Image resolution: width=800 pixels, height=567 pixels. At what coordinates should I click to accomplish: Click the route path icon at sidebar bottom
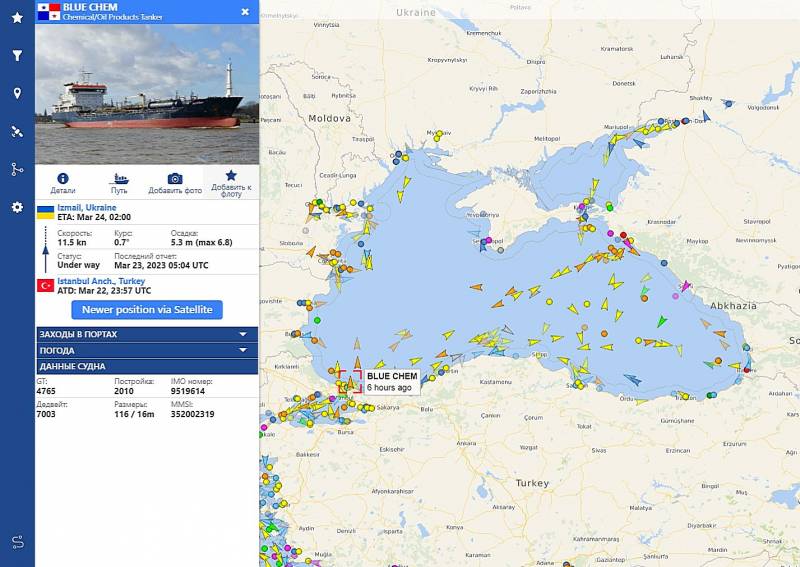point(18,542)
